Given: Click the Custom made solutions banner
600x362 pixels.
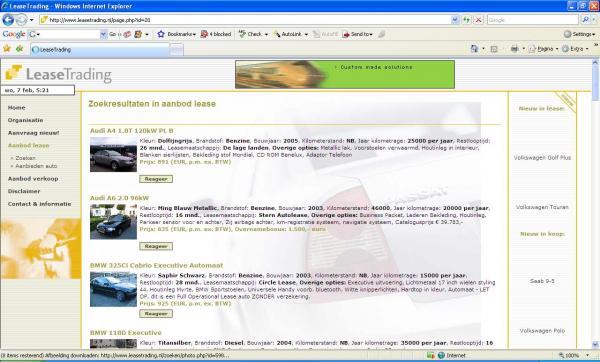Looking at the screenshot, I should pos(345,74).
